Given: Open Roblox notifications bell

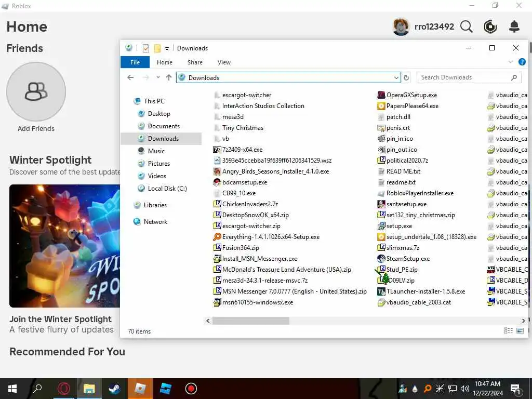Looking at the screenshot, I should 514,26.
